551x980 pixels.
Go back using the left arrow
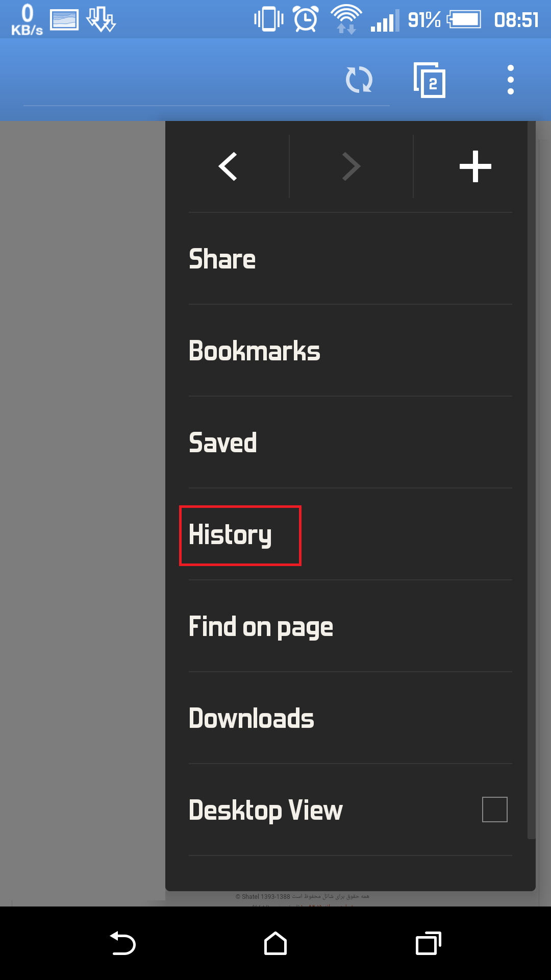pos(228,166)
